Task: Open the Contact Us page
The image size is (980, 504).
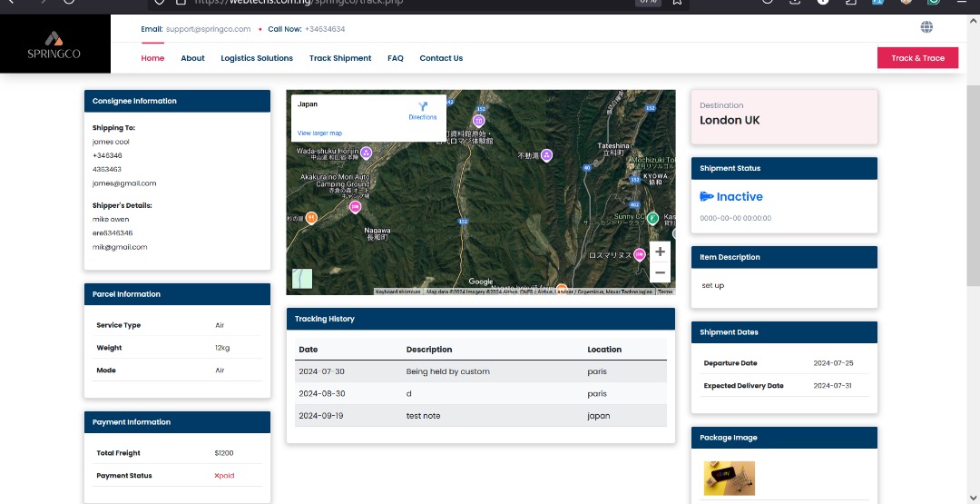Action: pos(441,58)
